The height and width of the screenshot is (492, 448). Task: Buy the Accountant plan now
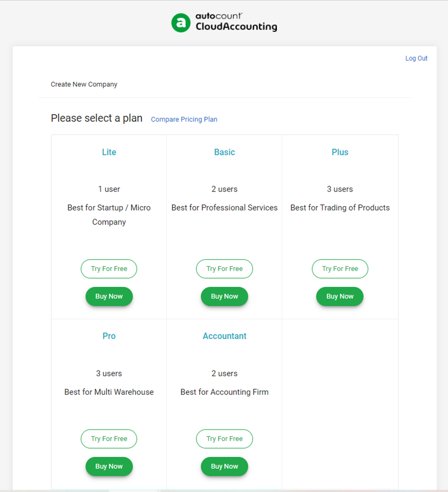click(x=224, y=466)
